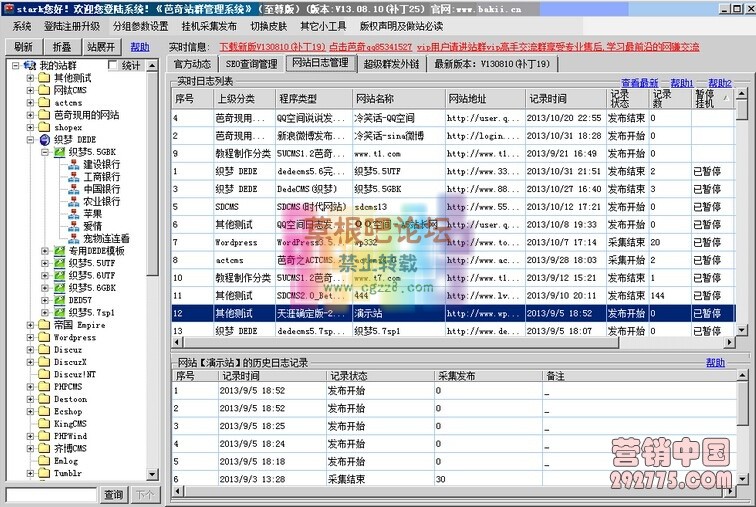Collapse the 织梦5.5GBK tree node
756x507 pixels.
(x=45, y=152)
